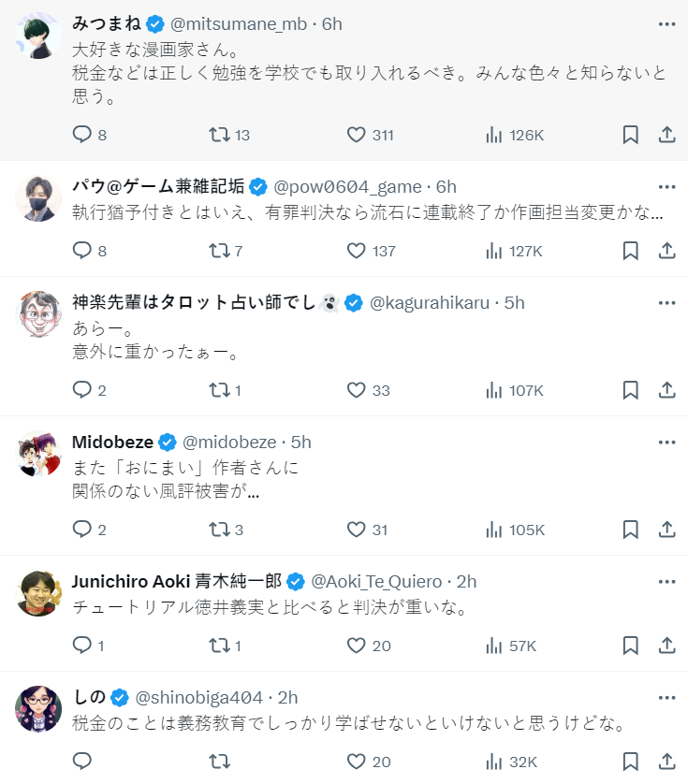Open the 6h timestamp on パウ's tweet
The width and height of the screenshot is (688, 784).
pyautogui.click(x=446, y=186)
